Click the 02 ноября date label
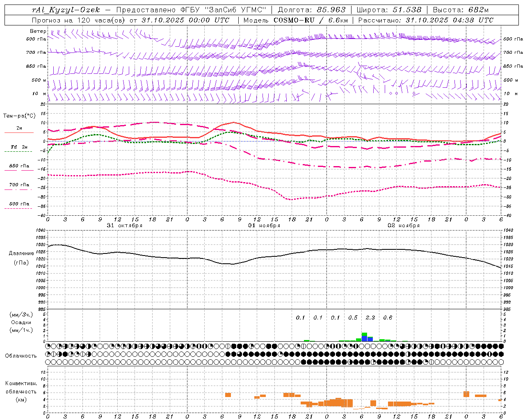This screenshot has height=420, width=525. pyautogui.click(x=404, y=226)
